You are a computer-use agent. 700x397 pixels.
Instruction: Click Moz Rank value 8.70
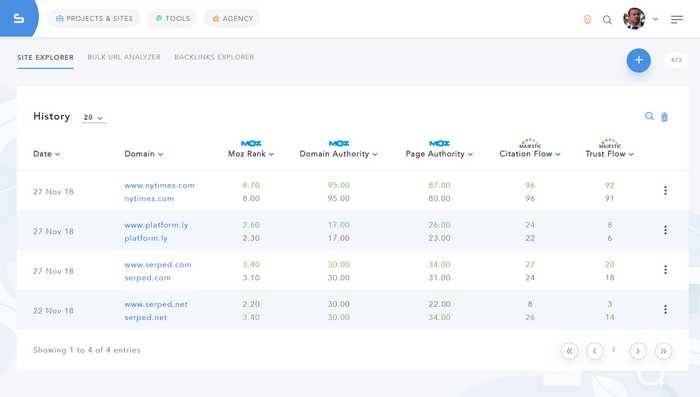[x=251, y=185]
